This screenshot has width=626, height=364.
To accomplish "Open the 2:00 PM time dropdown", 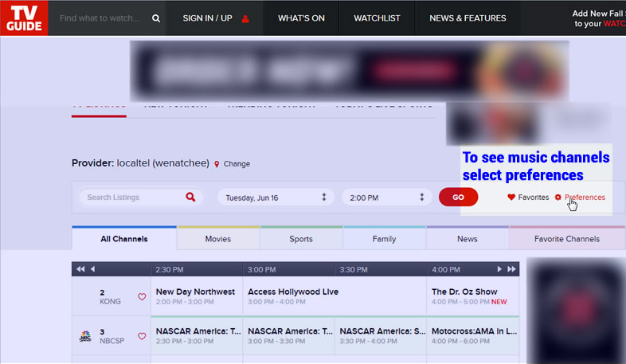I will tap(386, 198).
